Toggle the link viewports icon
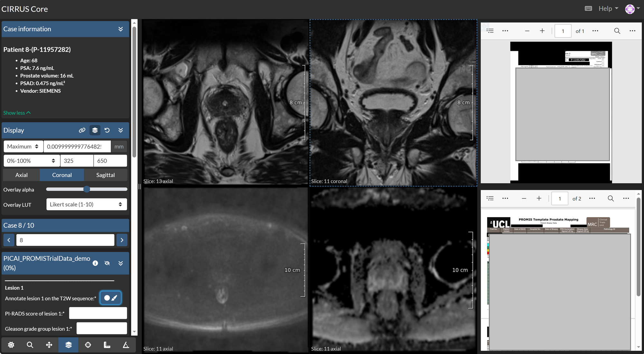 pos(82,130)
